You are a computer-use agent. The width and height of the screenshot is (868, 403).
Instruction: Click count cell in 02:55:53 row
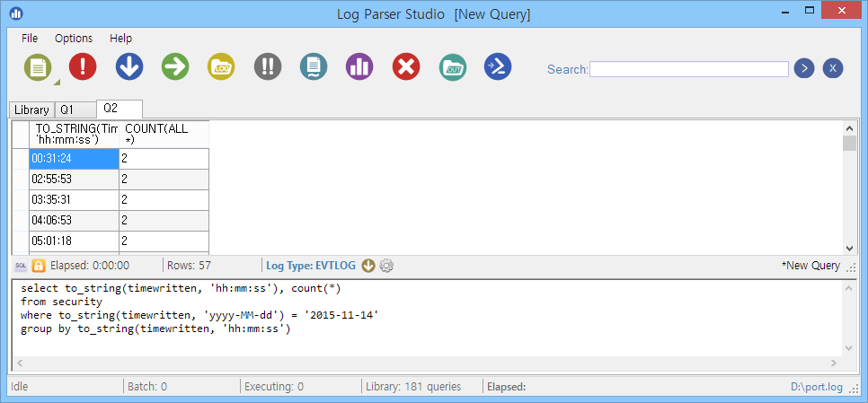(x=164, y=180)
